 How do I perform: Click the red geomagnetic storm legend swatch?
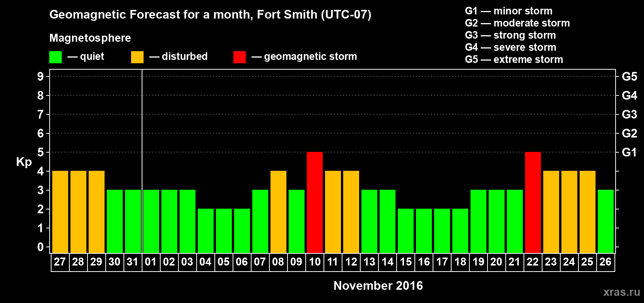click(240, 57)
